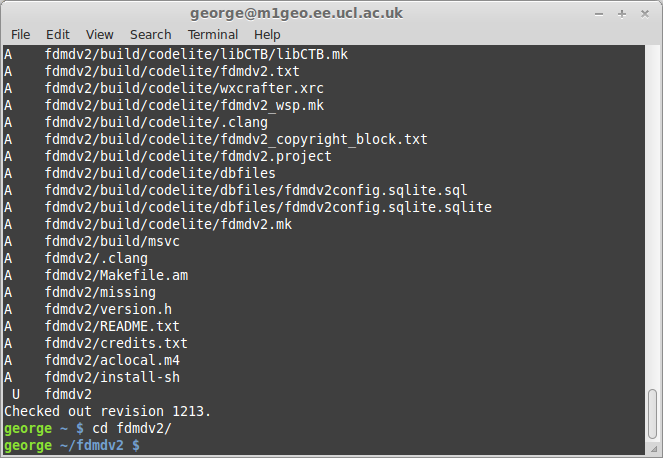Click the vertical scrollbar thumb
The width and height of the screenshot is (663, 458).
click(653, 414)
